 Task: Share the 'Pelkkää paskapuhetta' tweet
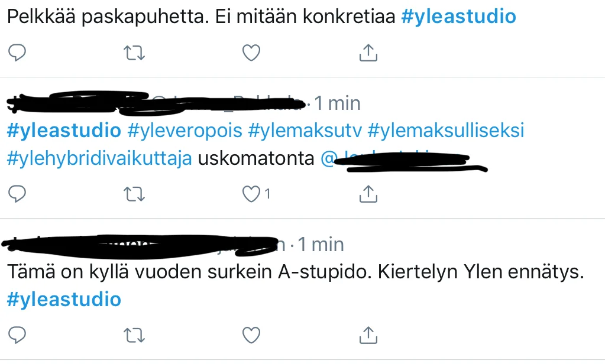click(368, 53)
